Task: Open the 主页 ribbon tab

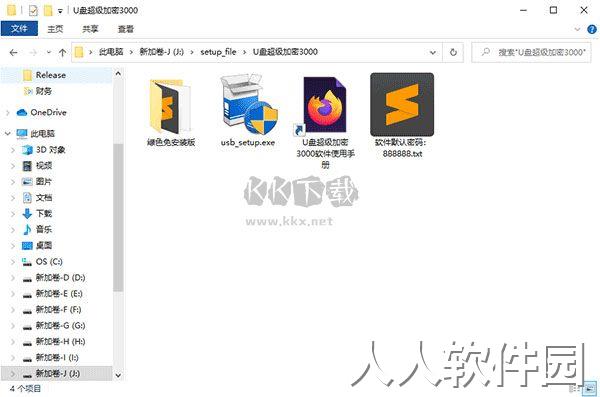Action: click(x=55, y=29)
